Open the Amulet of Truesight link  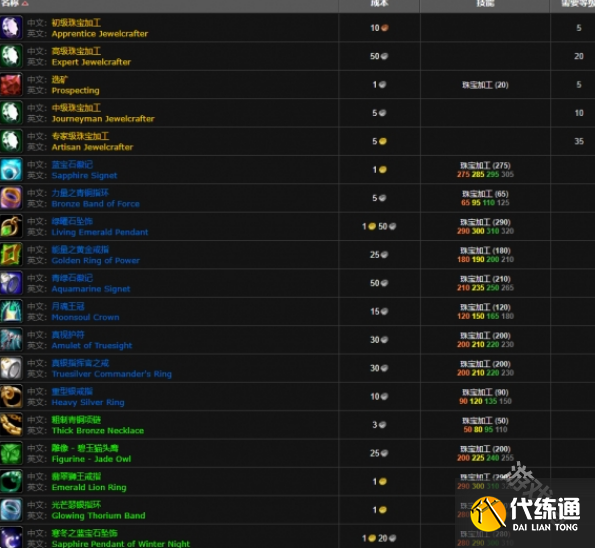92,345
